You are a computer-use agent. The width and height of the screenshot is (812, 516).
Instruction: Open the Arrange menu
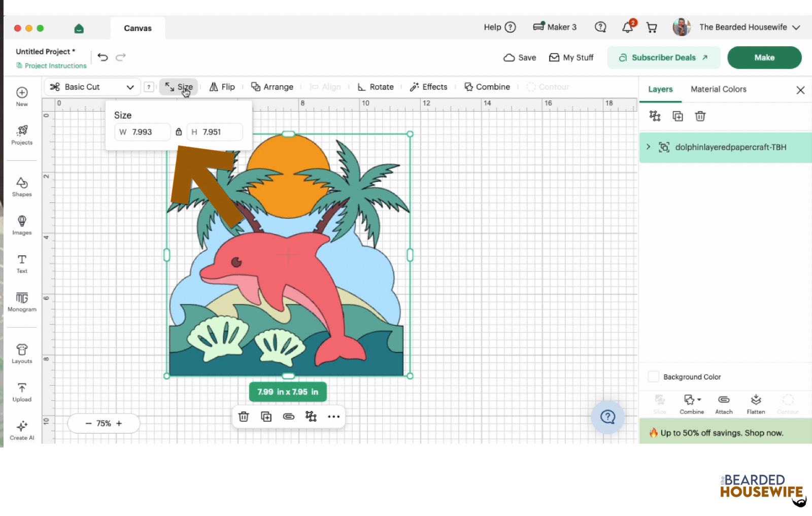coord(273,87)
